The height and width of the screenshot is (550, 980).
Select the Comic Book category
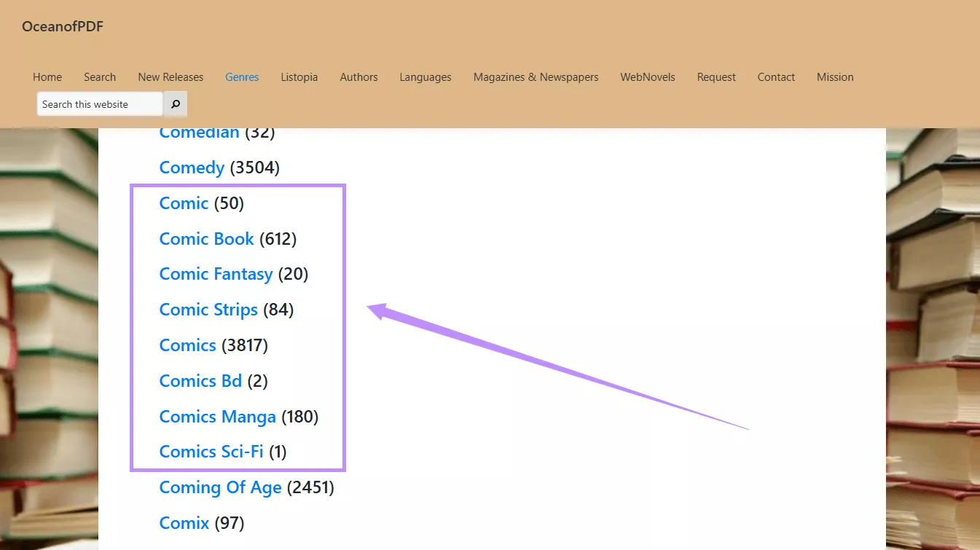206,238
